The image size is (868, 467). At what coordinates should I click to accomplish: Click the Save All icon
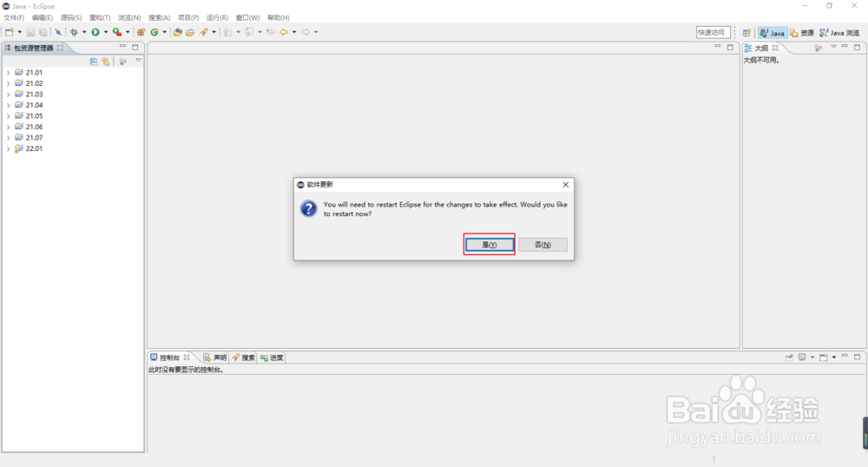pyautogui.click(x=43, y=33)
